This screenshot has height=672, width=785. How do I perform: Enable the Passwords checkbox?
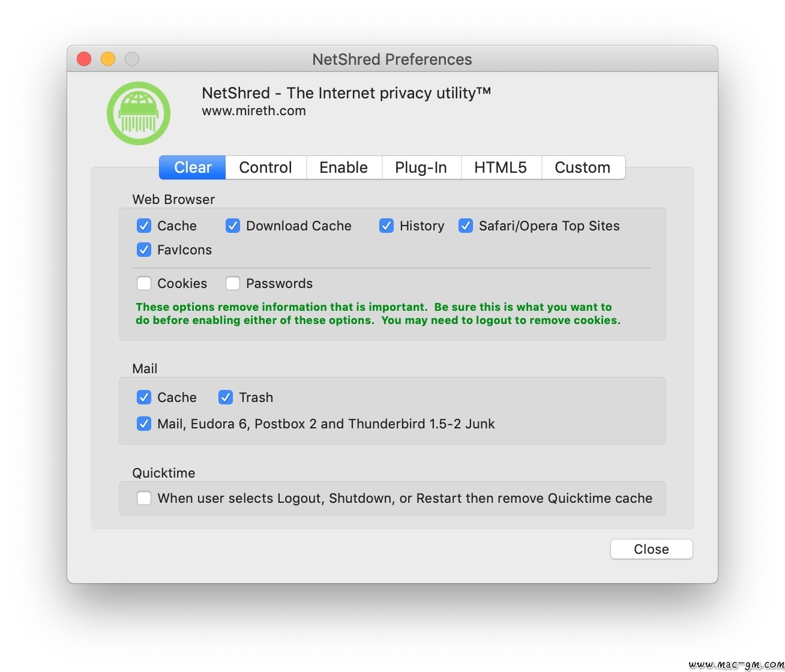click(x=233, y=283)
